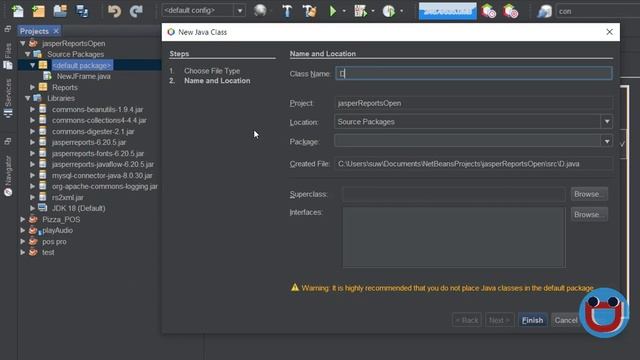Click the Finish button

[532, 320]
